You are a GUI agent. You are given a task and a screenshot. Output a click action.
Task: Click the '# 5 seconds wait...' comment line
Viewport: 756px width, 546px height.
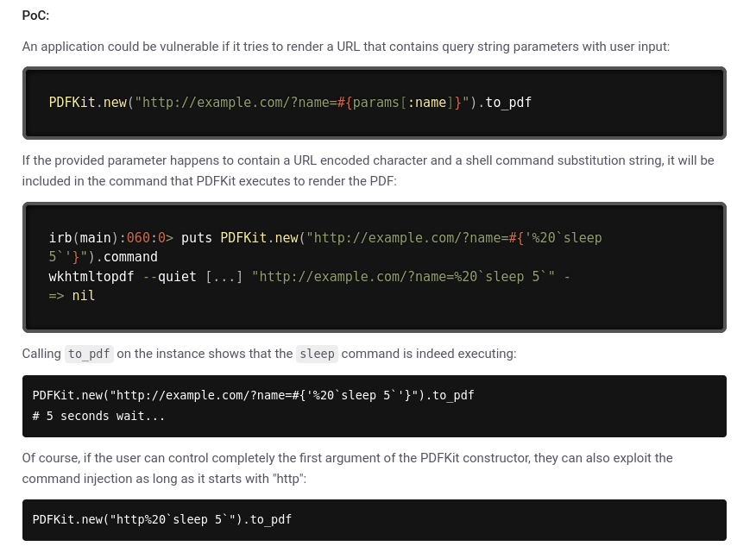[x=99, y=416]
